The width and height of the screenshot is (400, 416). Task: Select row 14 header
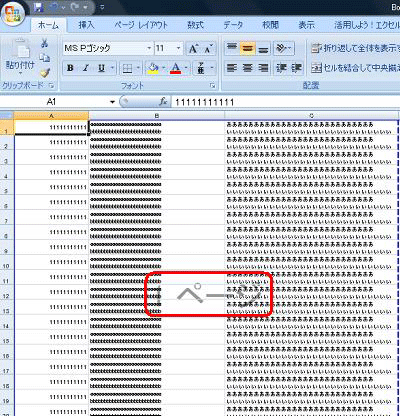(7, 322)
